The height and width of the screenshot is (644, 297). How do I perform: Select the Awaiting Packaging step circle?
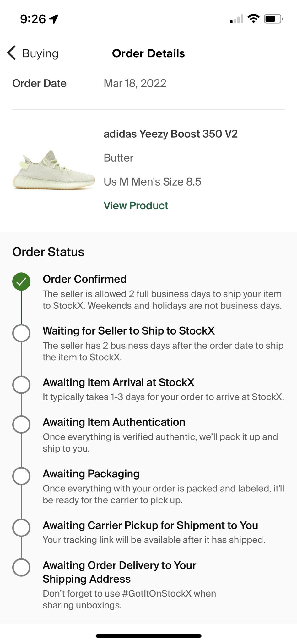pyautogui.click(x=21, y=476)
